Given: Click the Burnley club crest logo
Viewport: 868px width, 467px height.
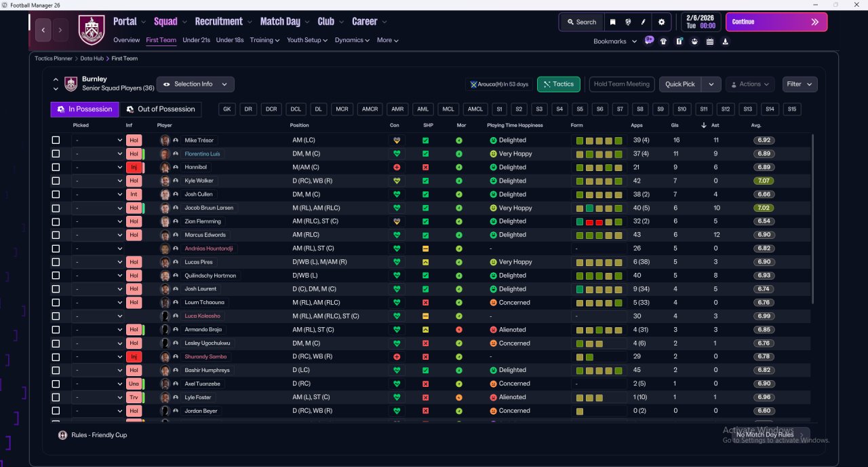Looking at the screenshot, I should pyautogui.click(x=92, y=30).
